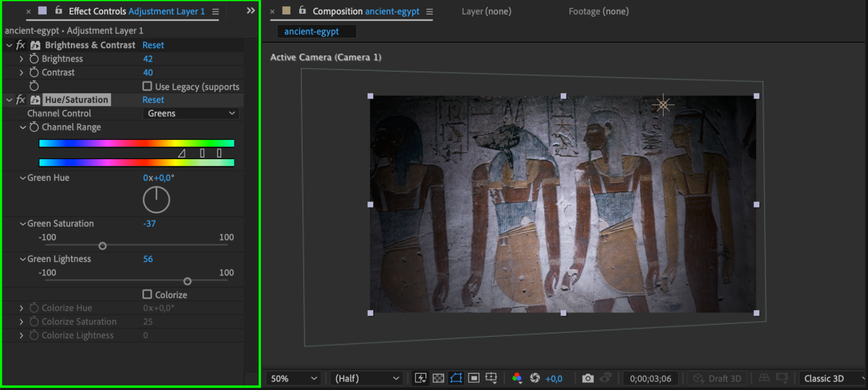This screenshot has height=390, width=868.
Task: Collapse the Brightness & Contrast effect
Action: (9, 45)
